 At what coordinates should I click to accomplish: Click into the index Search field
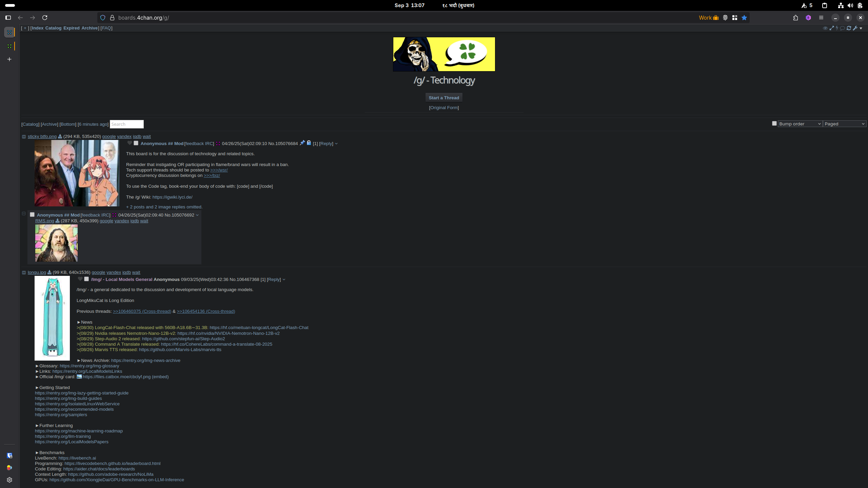tap(127, 124)
